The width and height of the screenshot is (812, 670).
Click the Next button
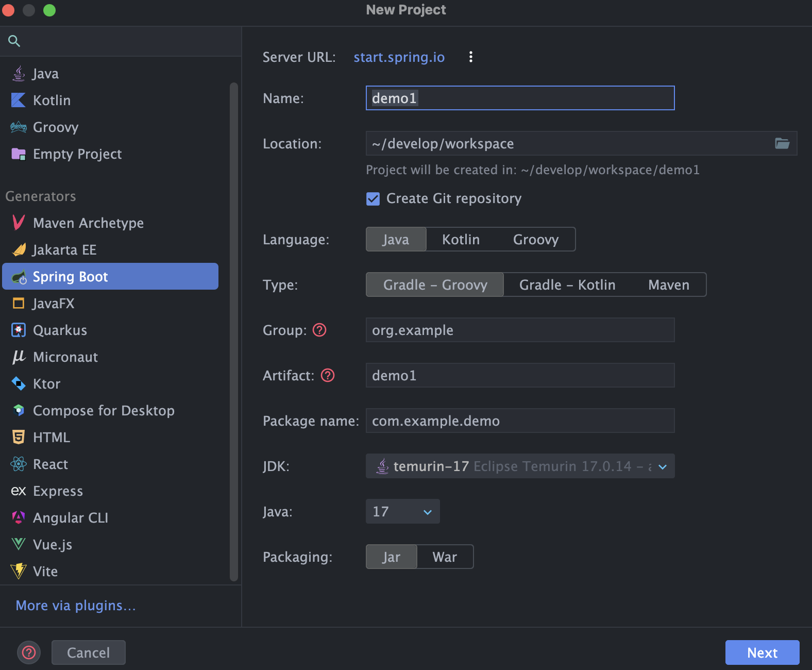pos(762,652)
